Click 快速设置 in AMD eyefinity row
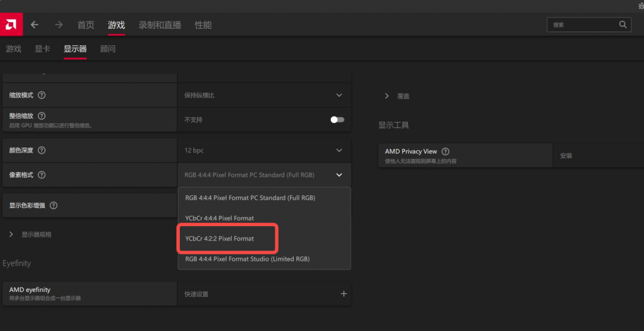This screenshot has height=331, width=644. pyautogui.click(x=196, y=294)
